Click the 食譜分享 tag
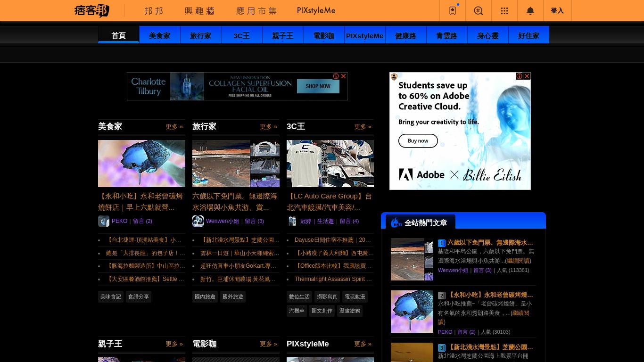 pyautogui.click(x=139, y=296)
